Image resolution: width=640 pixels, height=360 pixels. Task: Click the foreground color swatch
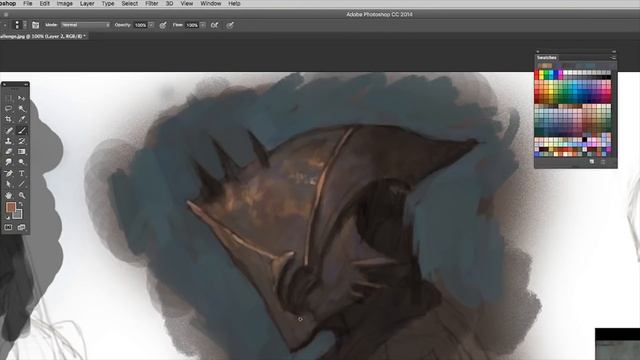click(x=11, y=207)
